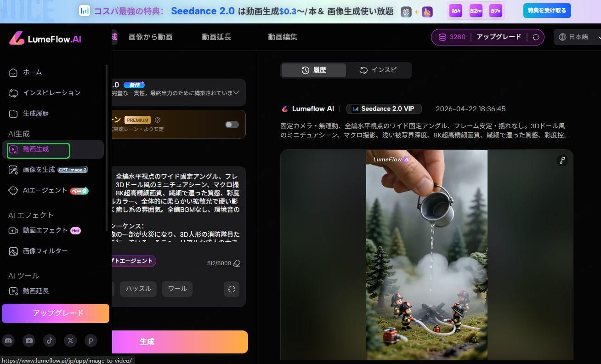
Task: Click the 特典を受け取る banner button
Action: [x=547, y=11]
